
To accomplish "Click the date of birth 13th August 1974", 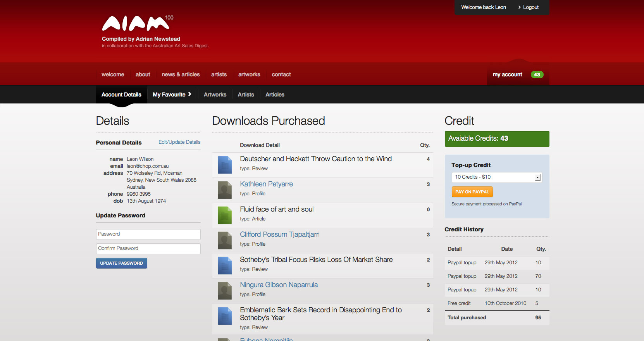I will click(146, 201).
